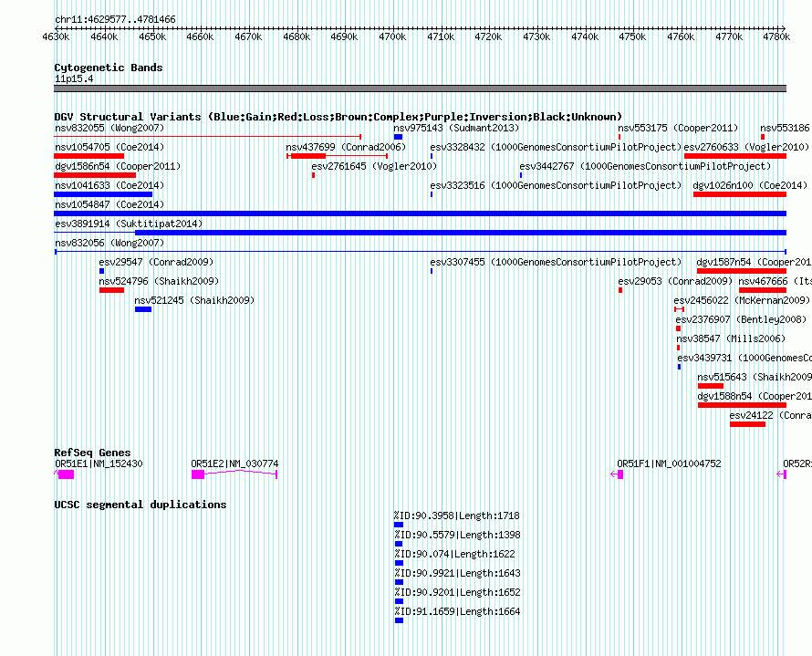Select the nsv1054847 (Coe2014) label
812x656 pixels.
coord(109,204)
